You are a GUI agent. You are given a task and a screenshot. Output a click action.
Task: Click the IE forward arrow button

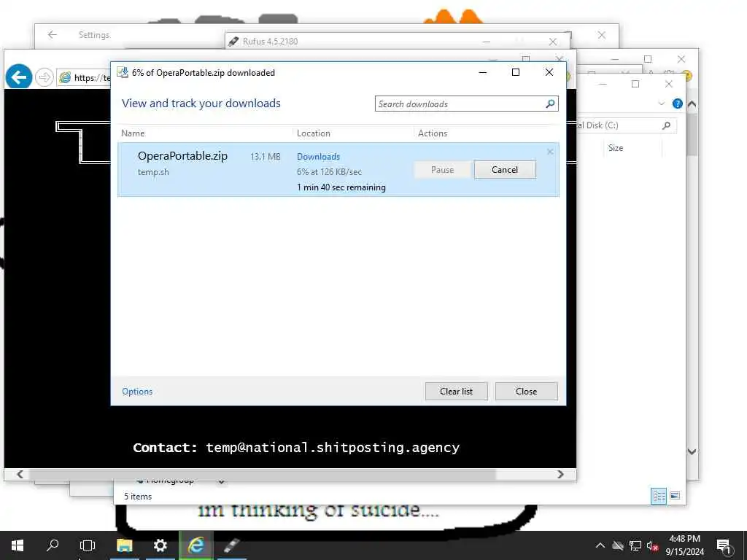click(44, 77)
